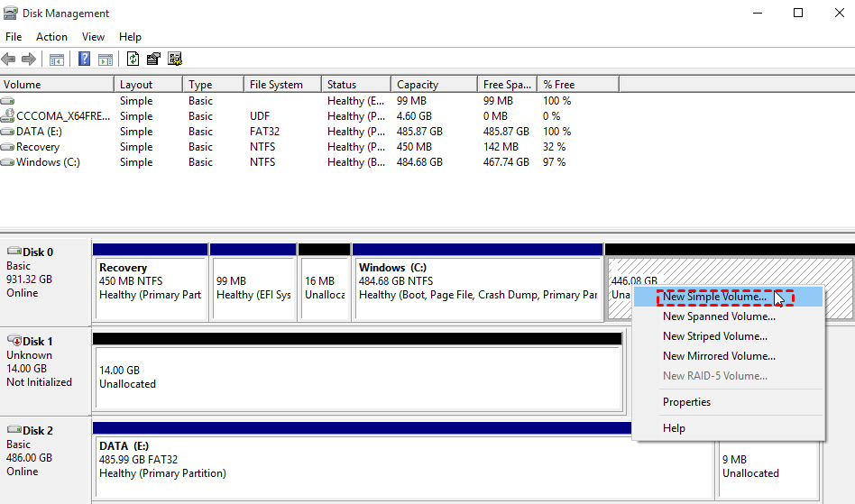Sort by the Free Space column header
The image size is (855, 504).
(508, 85)
